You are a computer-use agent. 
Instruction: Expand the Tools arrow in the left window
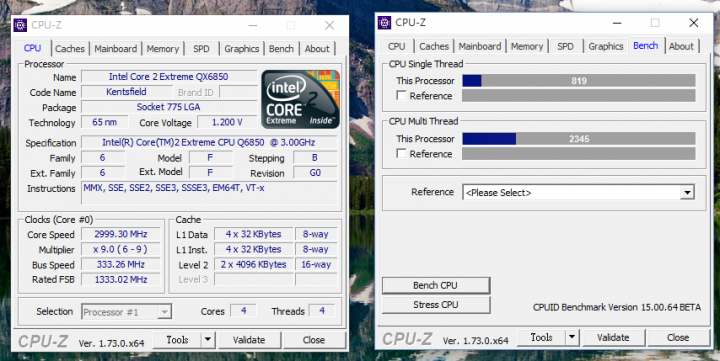tap(208, 340)
